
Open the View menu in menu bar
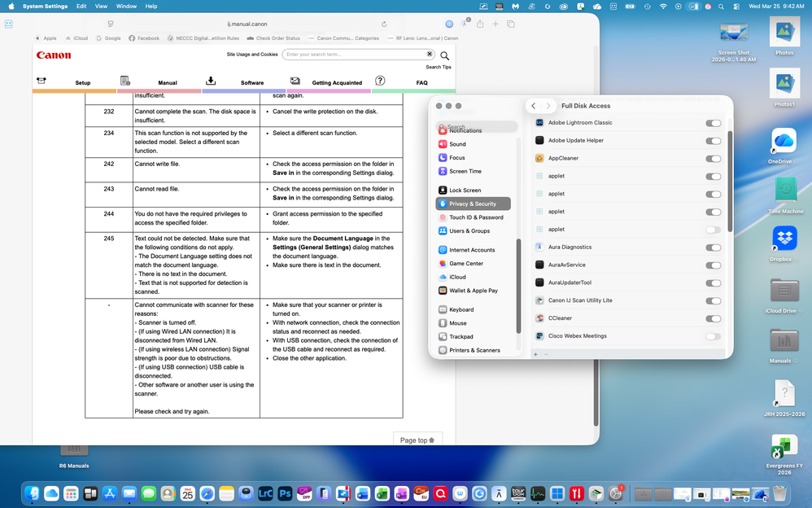[101, 7]
